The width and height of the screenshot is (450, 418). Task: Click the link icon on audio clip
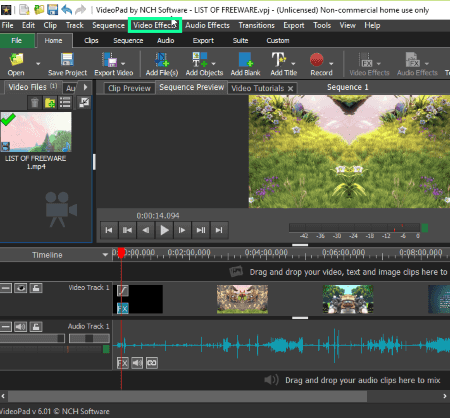tap(152, 363)
